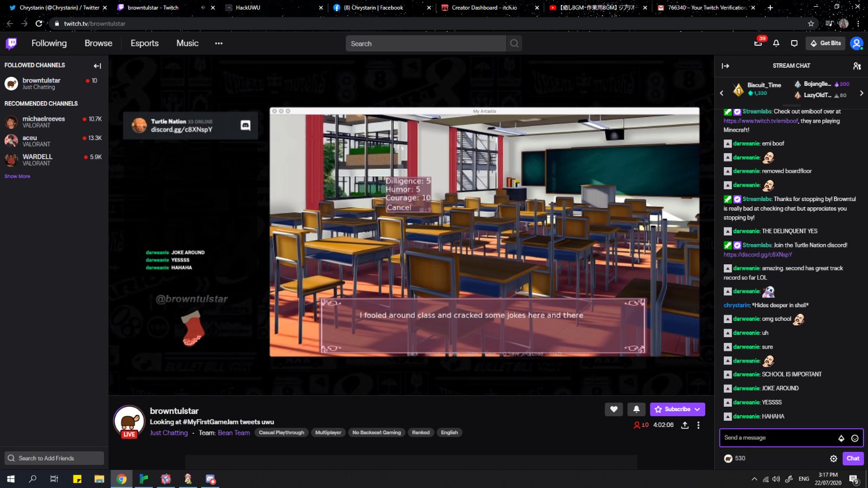Viewport: 868px width, 488px height.
Task: Click the purple Chat send button
Action: (853, 459)
